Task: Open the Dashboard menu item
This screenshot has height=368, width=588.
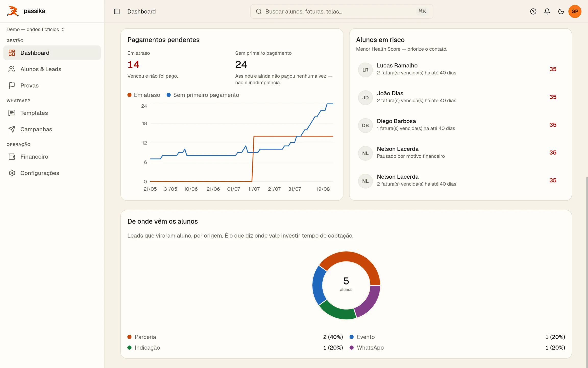Action: (x=52, y=53)
